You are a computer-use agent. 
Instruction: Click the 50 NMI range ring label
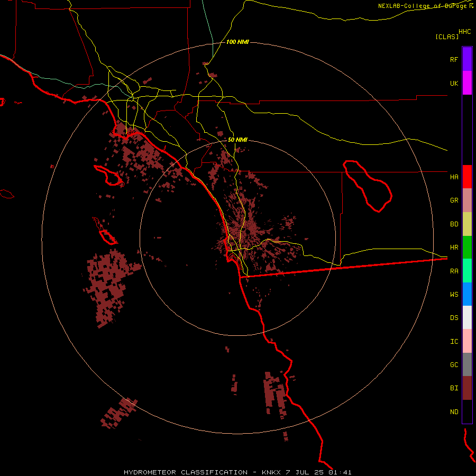(x=237, y=140)
